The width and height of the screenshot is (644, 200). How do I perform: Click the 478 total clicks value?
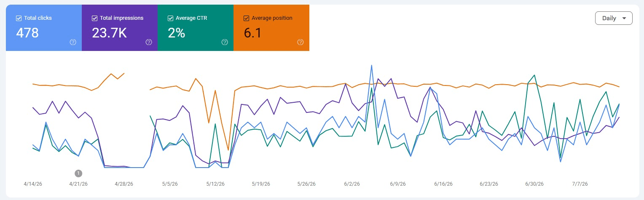point(27,33)
